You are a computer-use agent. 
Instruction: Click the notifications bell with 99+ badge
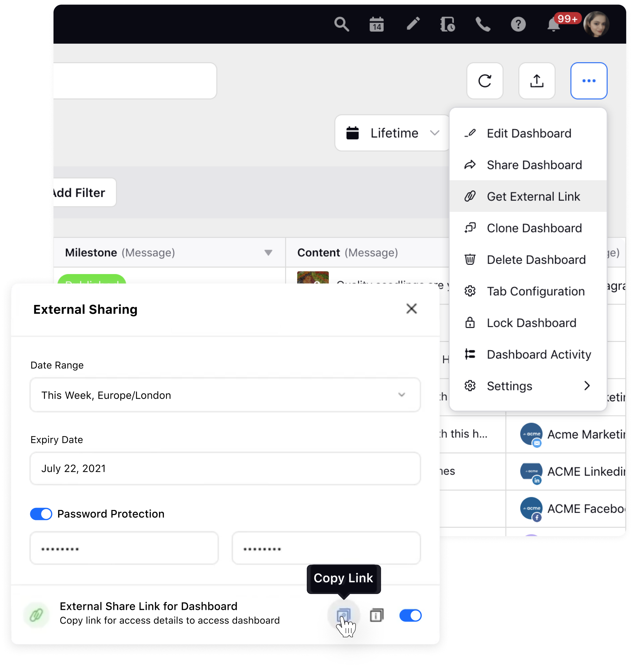coord(553,25)
